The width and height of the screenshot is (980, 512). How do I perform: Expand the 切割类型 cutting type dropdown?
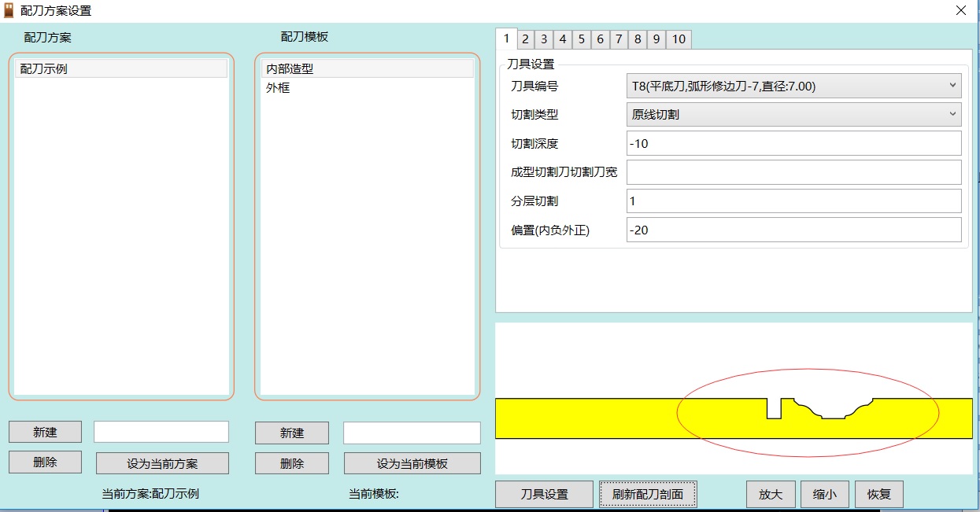(x=793, y=114)
